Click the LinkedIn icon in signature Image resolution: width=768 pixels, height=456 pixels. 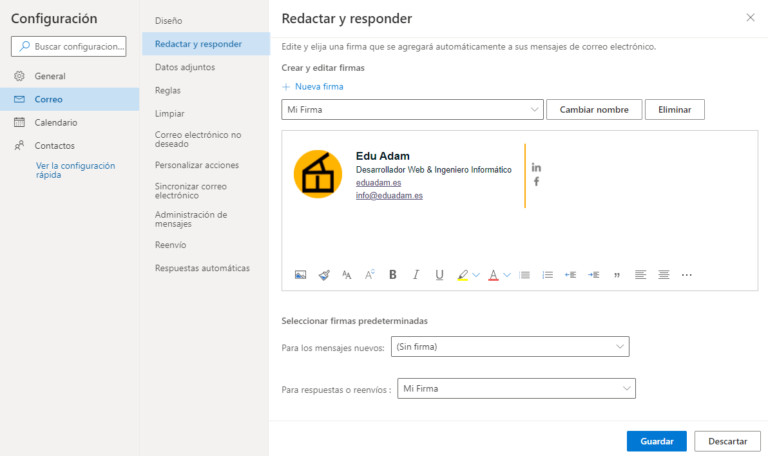[536, 166]
